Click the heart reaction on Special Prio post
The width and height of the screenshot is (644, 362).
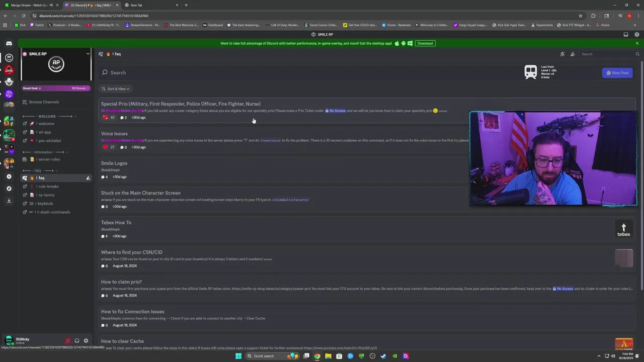[x=105, y=118]
